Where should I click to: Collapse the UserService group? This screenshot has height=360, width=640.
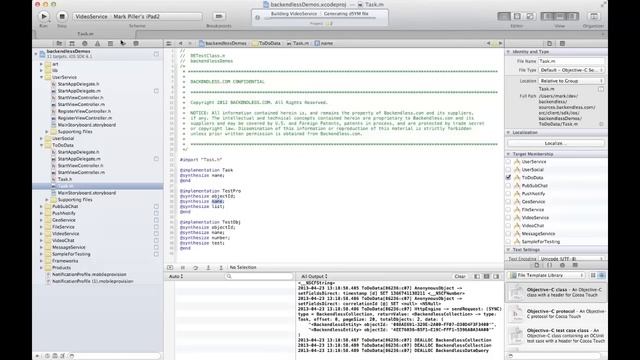42,77
